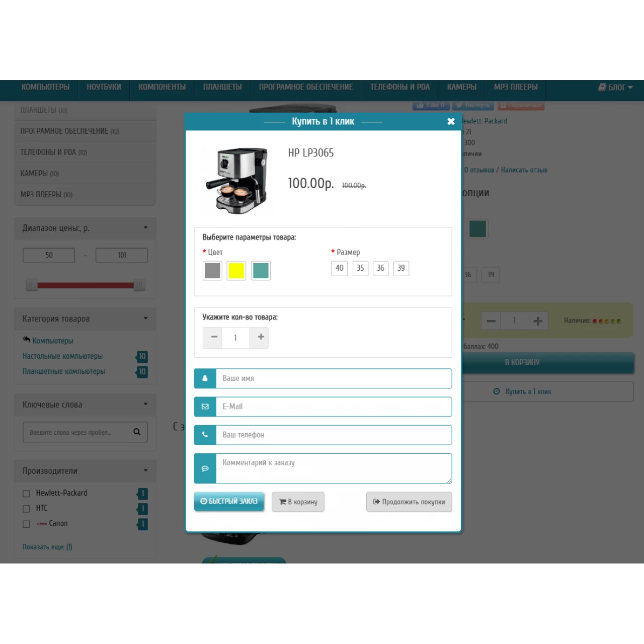Screen dimensions: 644x644
Task: Increase quantity with dialog plus button
Action: tap(259, 338)
